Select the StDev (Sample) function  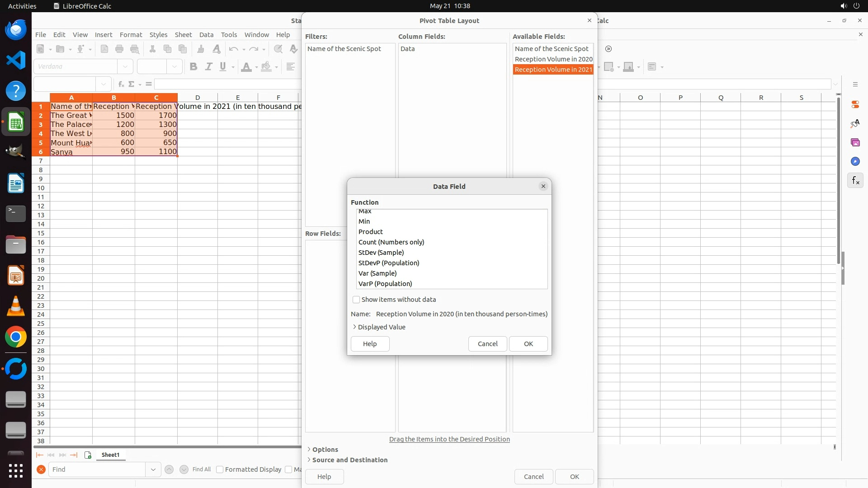tap(381, 253)
